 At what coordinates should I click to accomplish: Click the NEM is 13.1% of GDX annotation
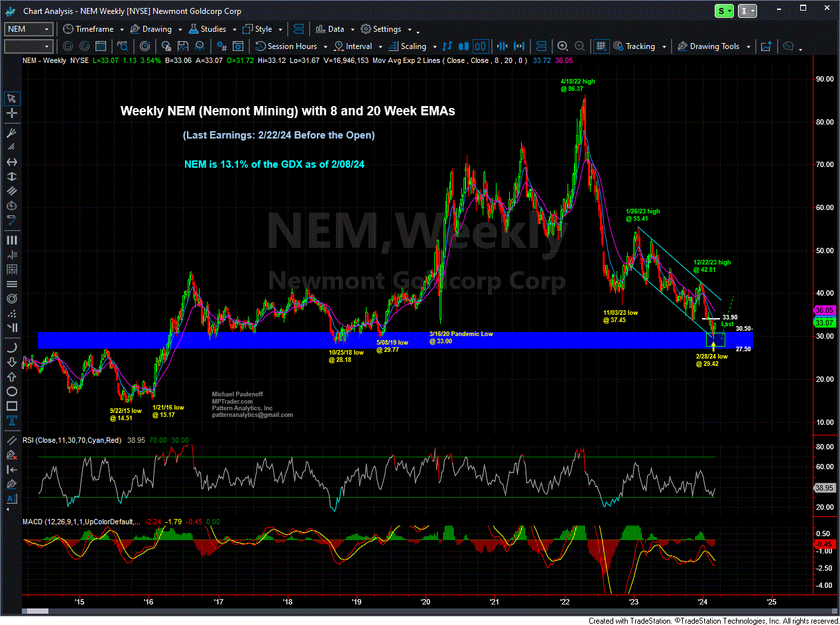click(274, 164)
